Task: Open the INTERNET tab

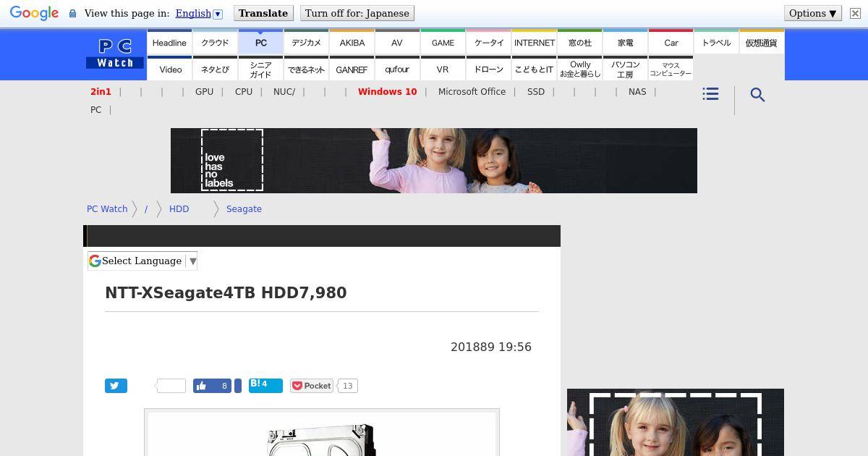Action: pyautogui.click(x=534, y=42)
